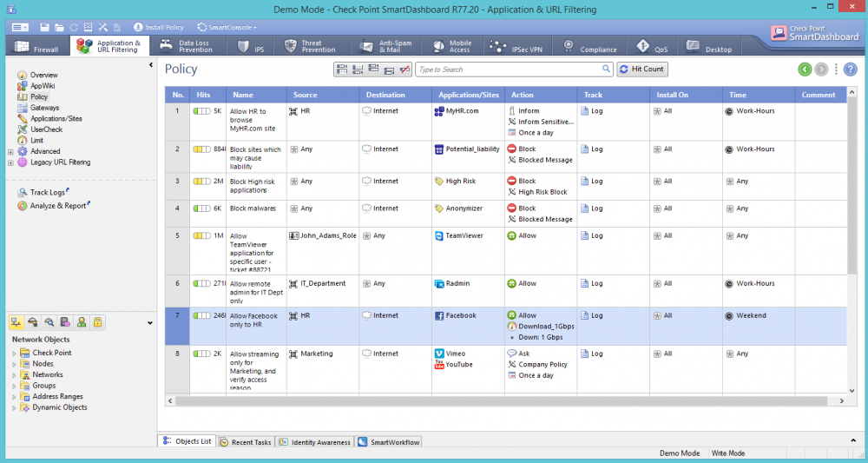The height and width of the screenshot is (463, 868).
Task: Select the yellow padlock icon in the objects bar
Action: click(x=97, y=322)
